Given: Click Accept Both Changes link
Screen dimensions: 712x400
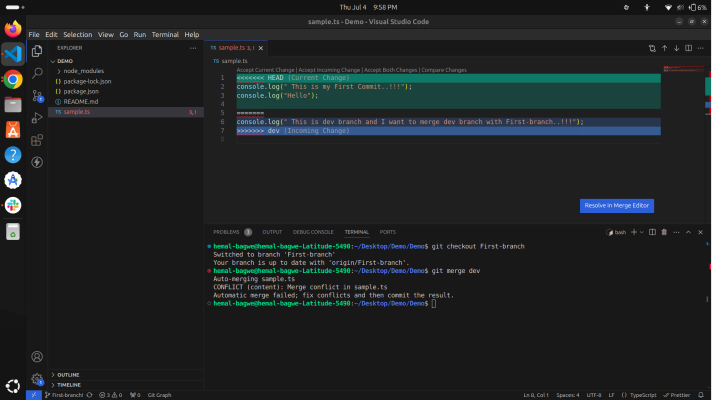Looking at the screenshot, I should tap(390, 70).
